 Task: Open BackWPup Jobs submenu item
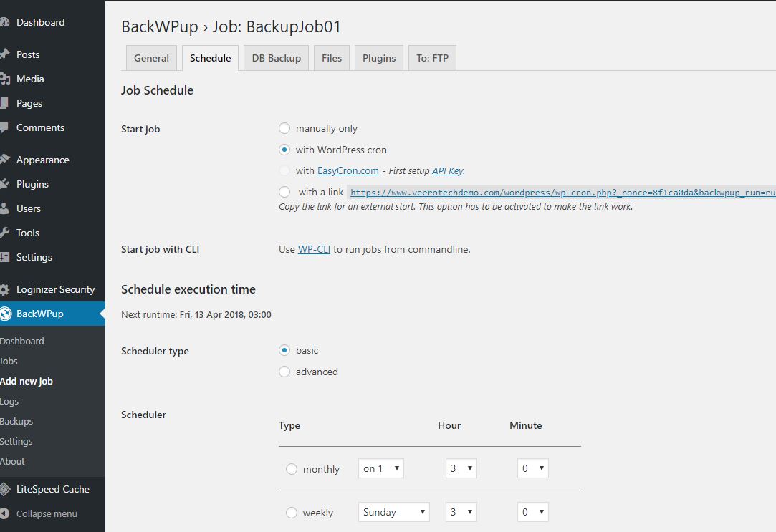(x=9, y=361)
